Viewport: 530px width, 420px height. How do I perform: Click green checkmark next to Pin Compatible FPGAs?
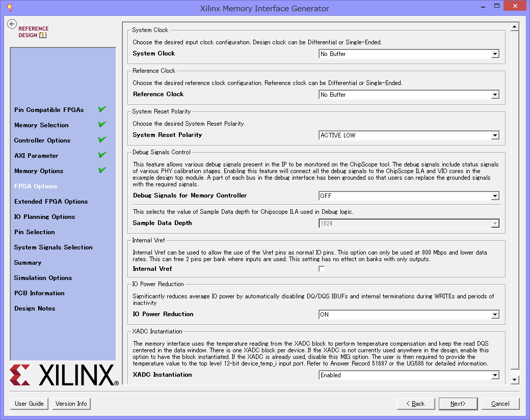point(102,109)
